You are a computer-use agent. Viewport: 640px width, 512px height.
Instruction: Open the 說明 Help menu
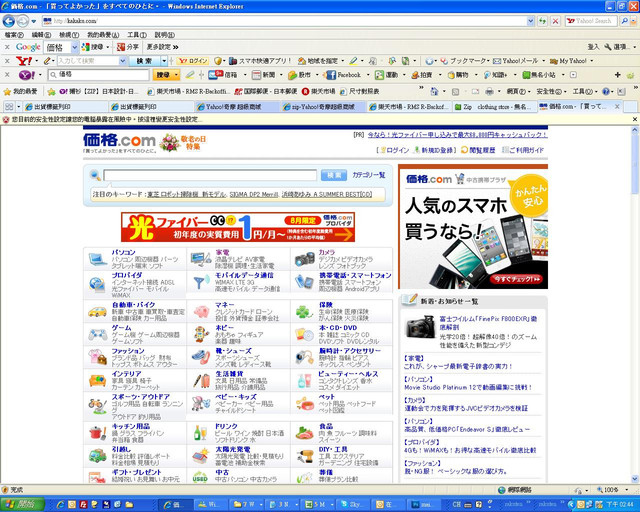tap(164, 35)
